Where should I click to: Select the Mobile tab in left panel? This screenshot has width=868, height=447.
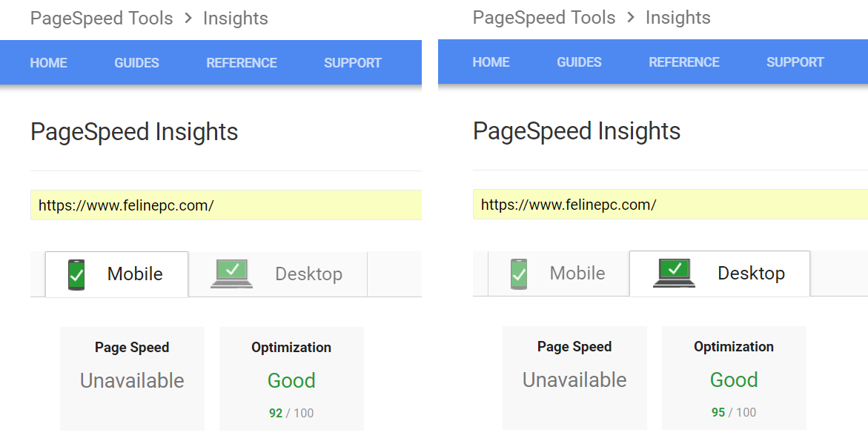117,274
